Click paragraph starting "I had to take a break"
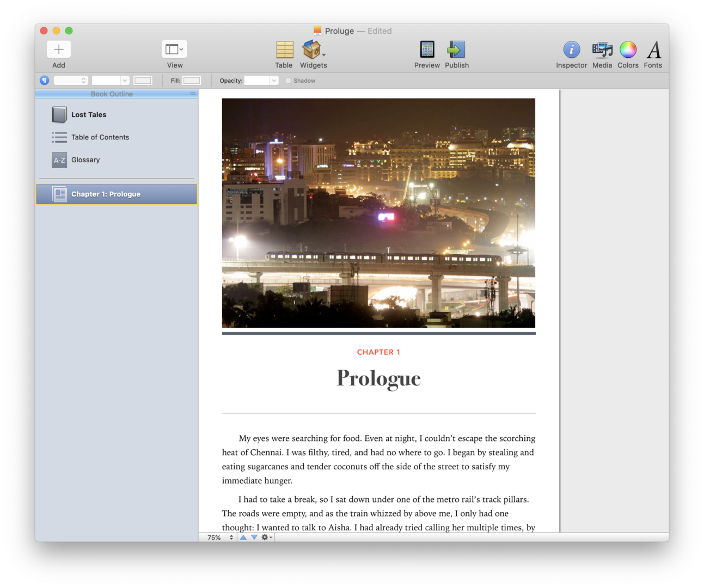Screen dimensions: 704x588 point(378,513)
